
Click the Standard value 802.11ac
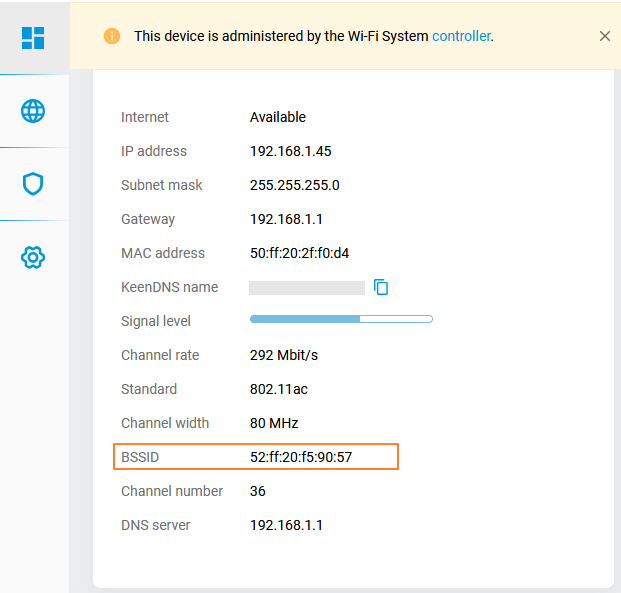click(x=279, y=389)
